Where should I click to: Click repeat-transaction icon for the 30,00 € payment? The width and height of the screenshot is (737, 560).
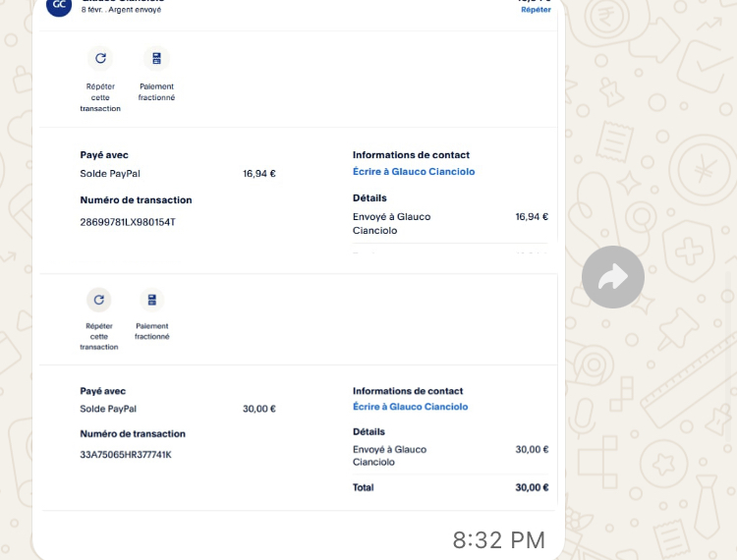(98, 300)
